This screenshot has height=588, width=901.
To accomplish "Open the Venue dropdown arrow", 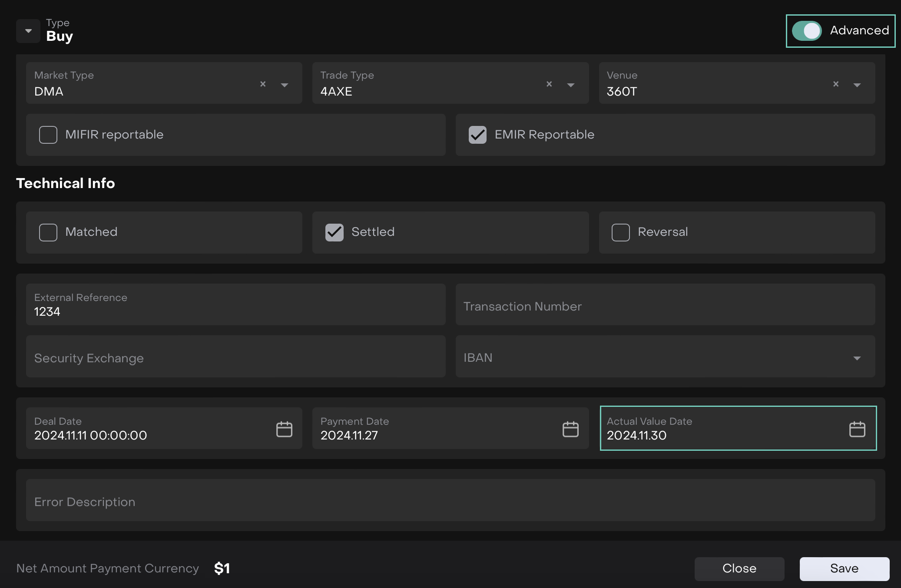I will point(857,85).
